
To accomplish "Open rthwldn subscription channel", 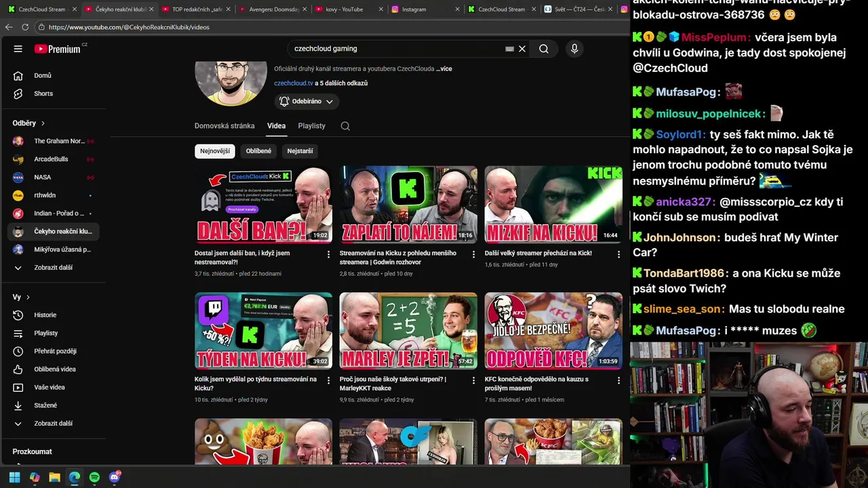I will [54, 195].
